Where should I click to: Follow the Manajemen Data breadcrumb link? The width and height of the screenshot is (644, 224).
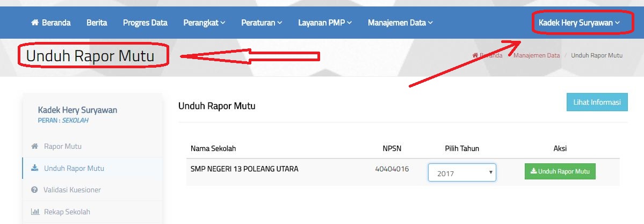click(x=537, y=55)
